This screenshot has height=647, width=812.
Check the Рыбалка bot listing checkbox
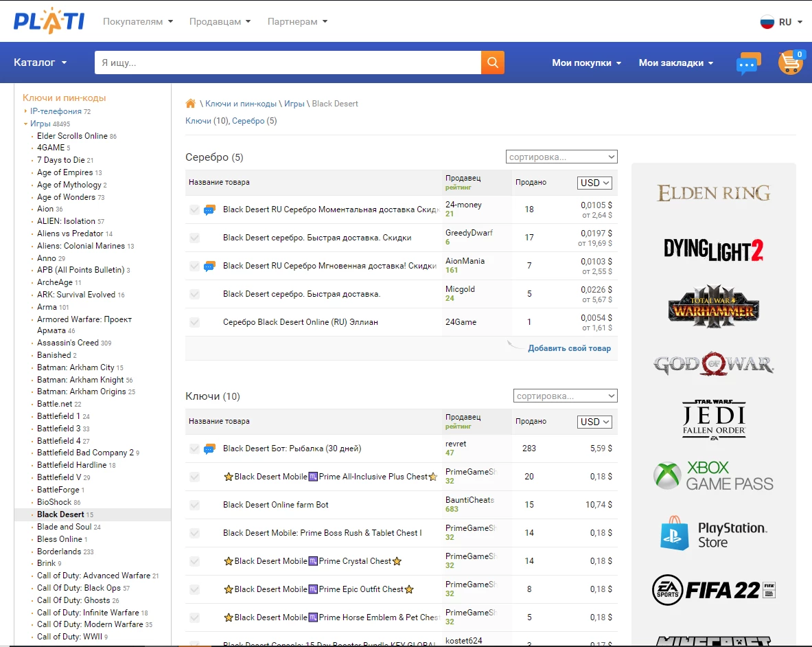click(195, 449)
